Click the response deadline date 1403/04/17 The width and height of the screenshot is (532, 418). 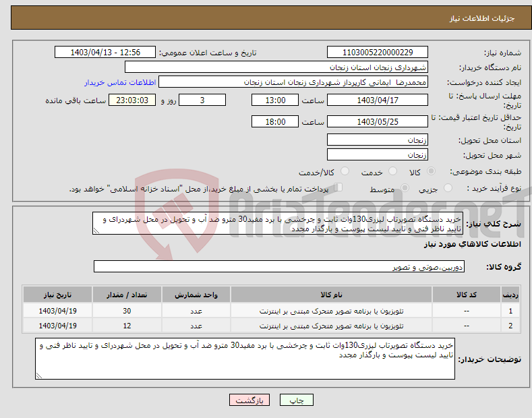point(378,100)
